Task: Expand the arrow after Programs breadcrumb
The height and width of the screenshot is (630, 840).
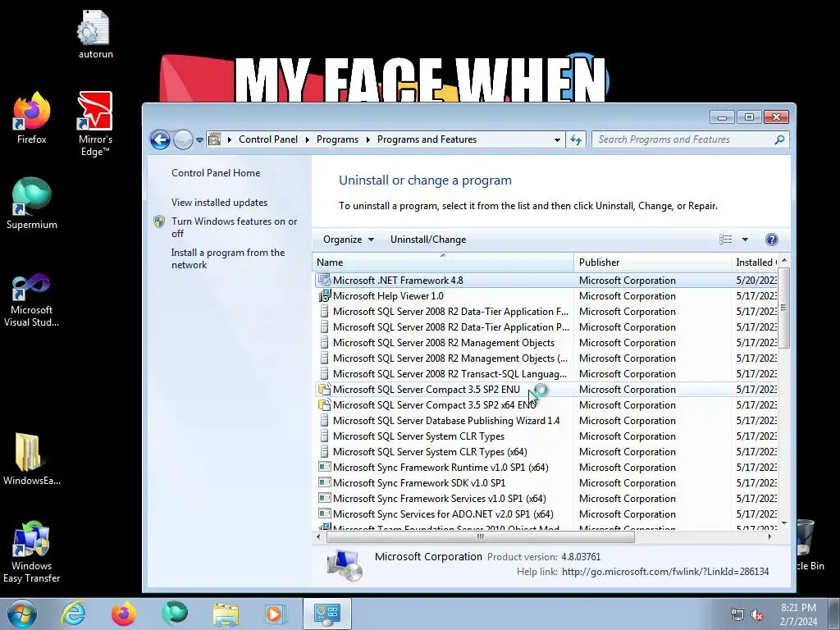Action: pyautogui.click(x=368, y=139)
